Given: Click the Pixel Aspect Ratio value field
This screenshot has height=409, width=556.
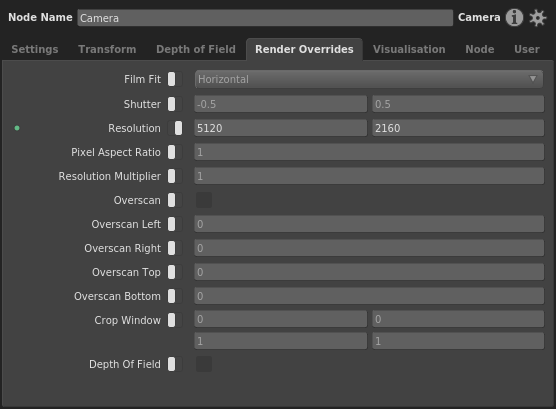Looking at the screenshot, I should click(369, 152).
